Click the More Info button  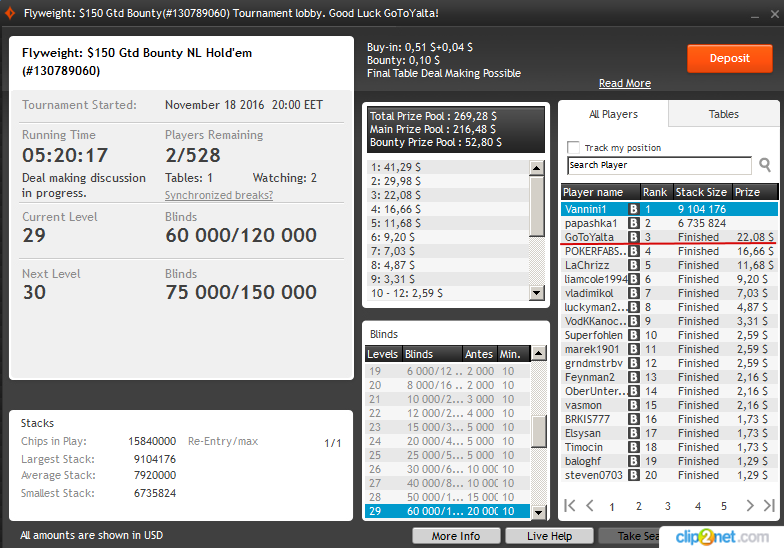(x=456, y=536)
